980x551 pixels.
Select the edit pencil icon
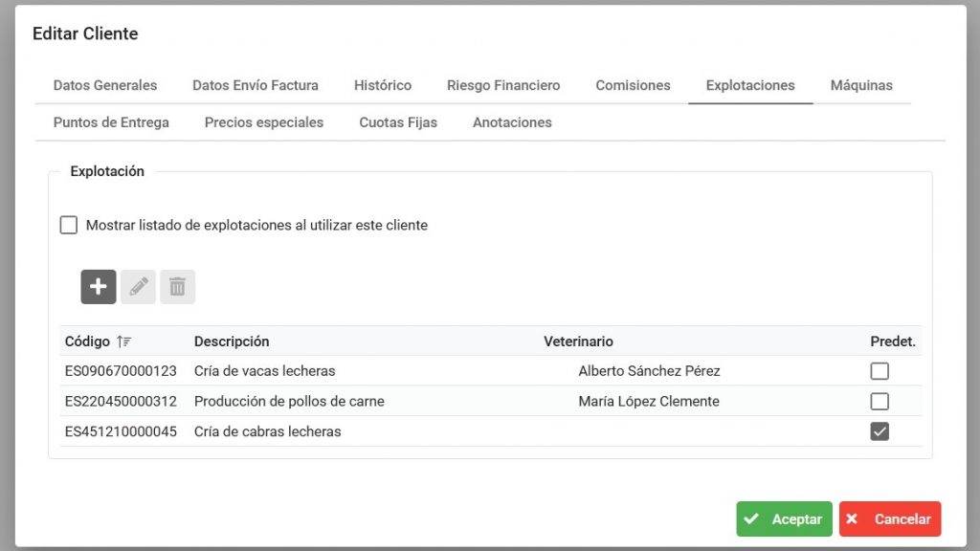tap(137, 286)
